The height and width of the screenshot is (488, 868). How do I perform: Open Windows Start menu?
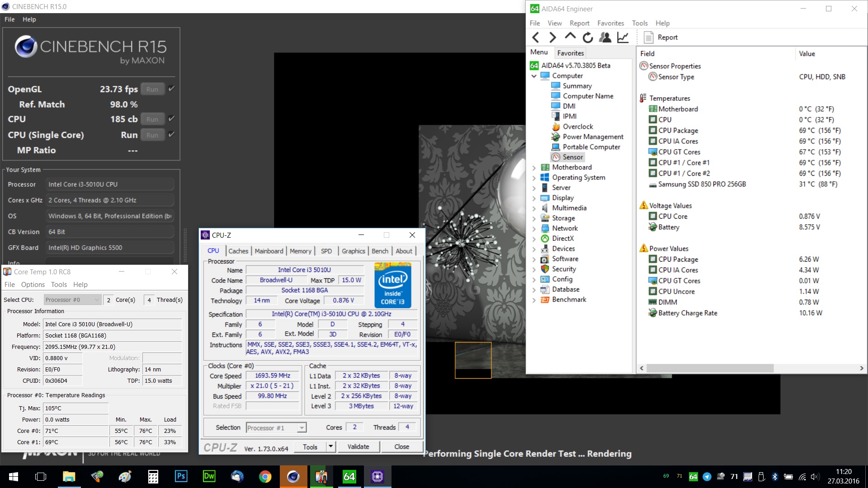pos(14,477)
